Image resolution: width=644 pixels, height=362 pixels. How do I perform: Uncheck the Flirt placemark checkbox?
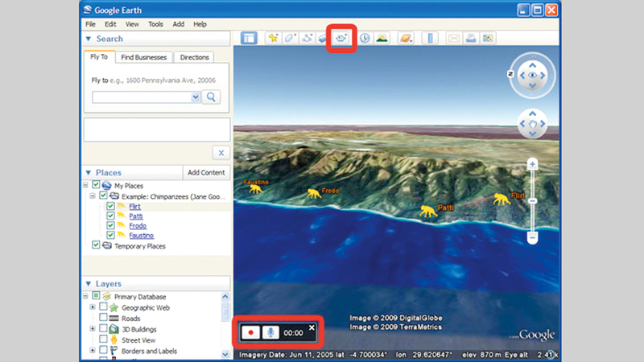[110, 207]
